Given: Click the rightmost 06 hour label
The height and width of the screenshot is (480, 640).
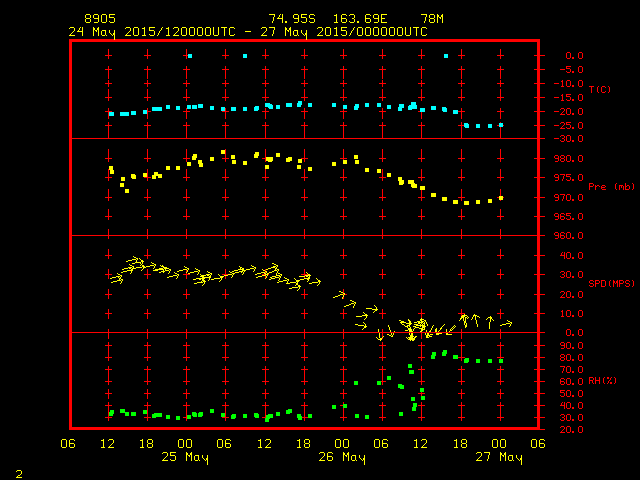Looking at the screenshot, I should pyautogui.click(x=538, y=444).
